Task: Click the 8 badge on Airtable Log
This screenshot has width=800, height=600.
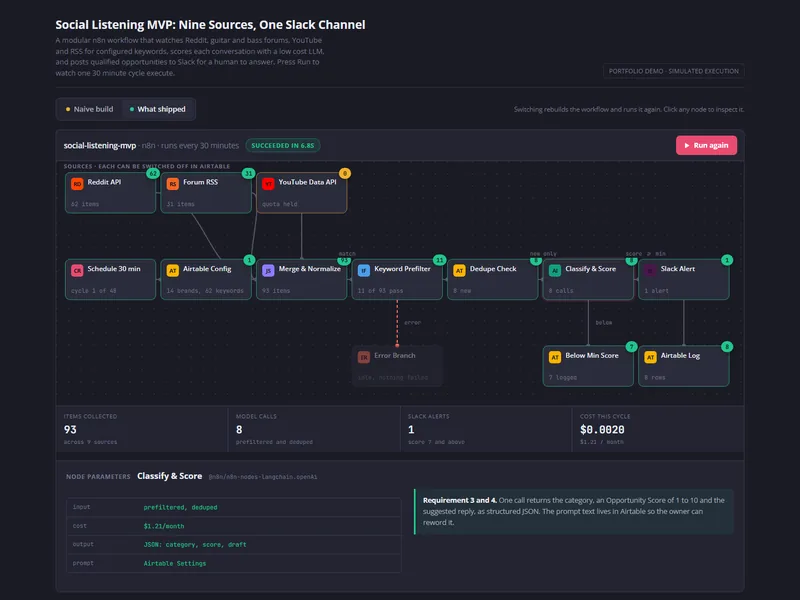Action: pyautogui.click(x=727, y=347)
